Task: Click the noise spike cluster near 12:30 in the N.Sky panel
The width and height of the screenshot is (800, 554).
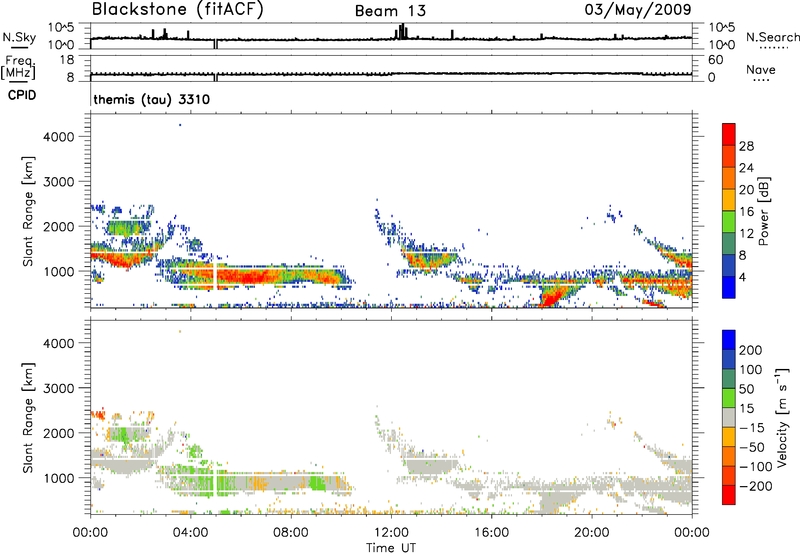Action: pos(402,32)
